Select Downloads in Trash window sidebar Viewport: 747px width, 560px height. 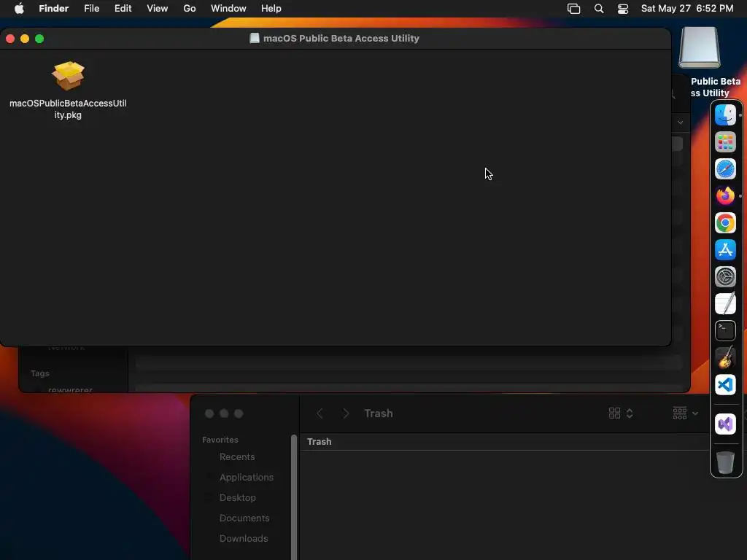point(244,539)
